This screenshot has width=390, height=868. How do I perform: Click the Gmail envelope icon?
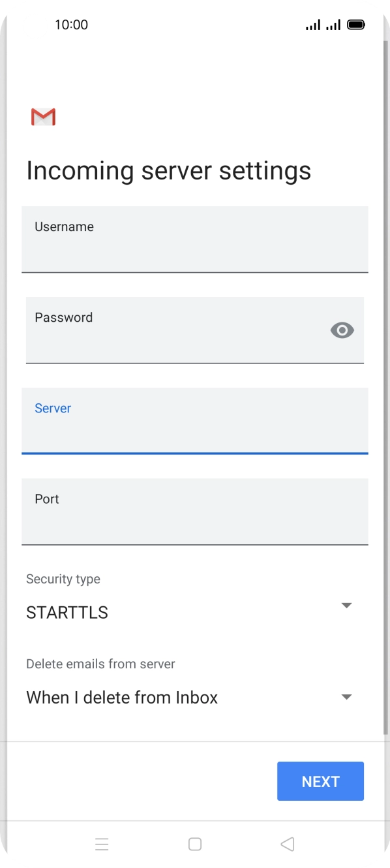(42, 116)
